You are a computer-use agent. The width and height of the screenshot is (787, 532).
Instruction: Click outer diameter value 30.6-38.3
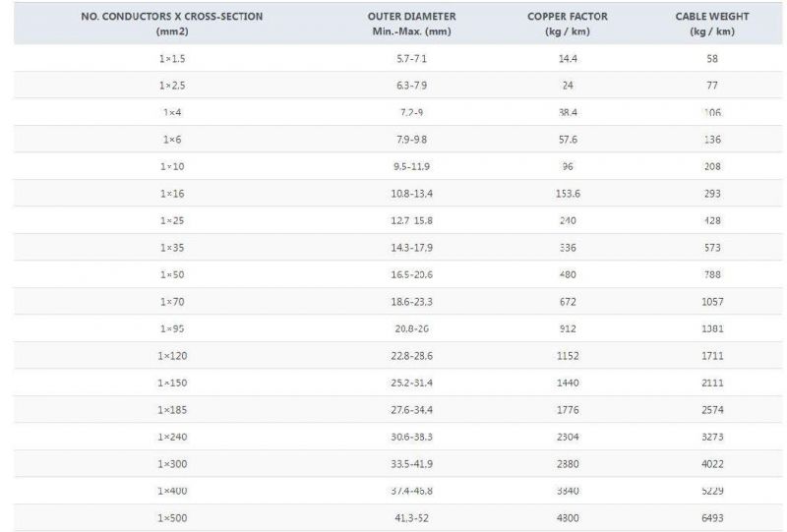pyautogui.click(x=411, y=438)
